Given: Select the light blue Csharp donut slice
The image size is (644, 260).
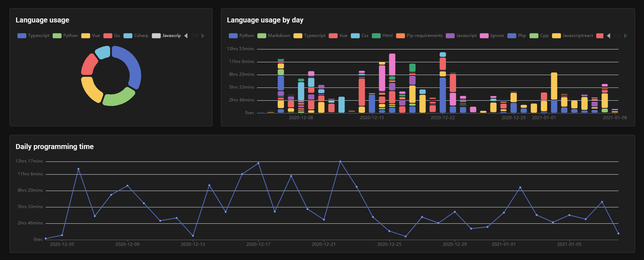Looking at the screenshot, I should click(x=103, y=52).
